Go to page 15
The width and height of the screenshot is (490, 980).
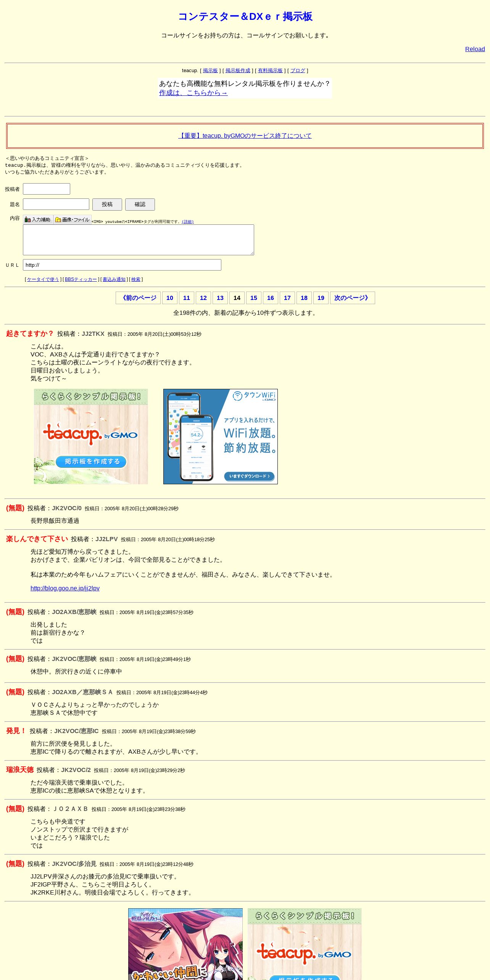tap(254, 298)
